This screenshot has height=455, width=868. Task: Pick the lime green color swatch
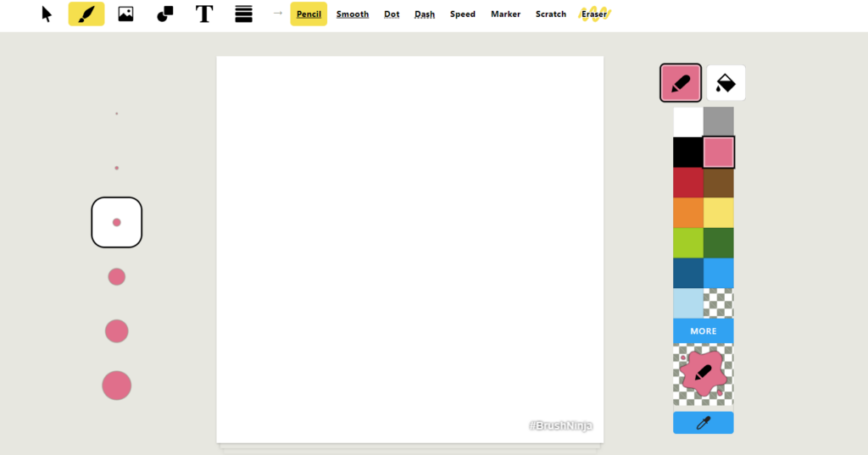coord(688,243)
